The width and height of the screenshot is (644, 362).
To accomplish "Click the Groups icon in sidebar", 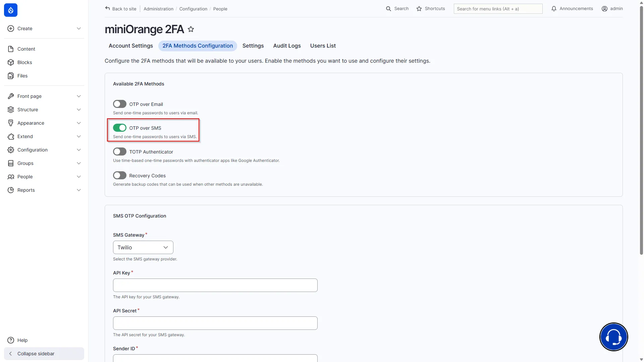I will click(x=11, y=163).
